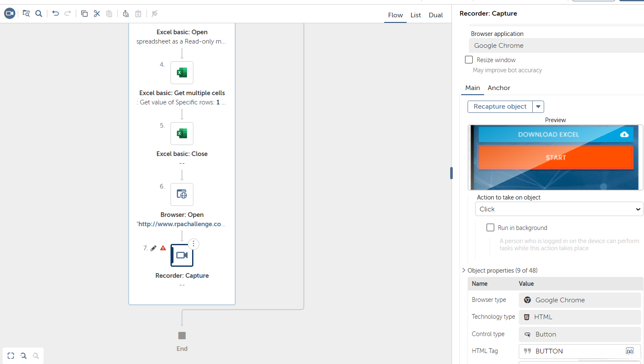Select the Excel basic: Get multiple cells node
Image resolution: width=644 pixels, height=364 pixels.
pyautogui.click(x=182, y=73)
